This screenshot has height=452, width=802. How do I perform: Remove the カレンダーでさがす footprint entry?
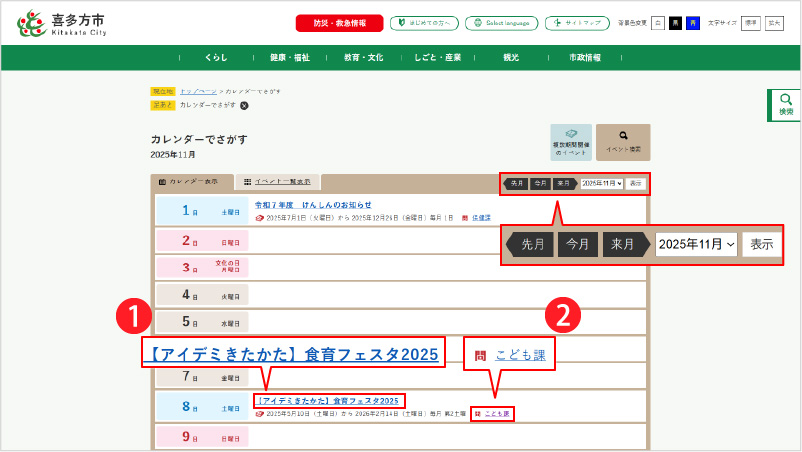pos(244,106)
